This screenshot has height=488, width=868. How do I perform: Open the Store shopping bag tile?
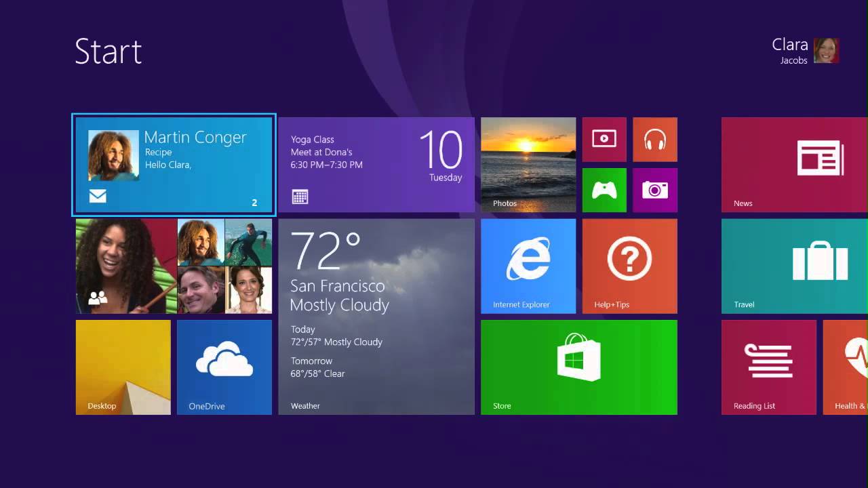[x=579, y=367]
